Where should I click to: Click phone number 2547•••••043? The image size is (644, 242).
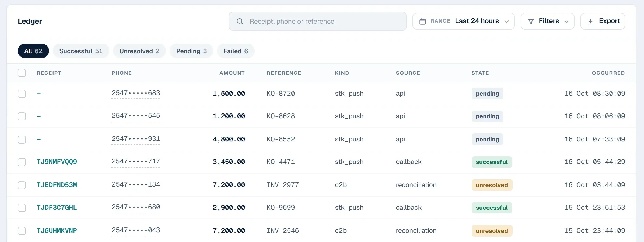(136, 230)
